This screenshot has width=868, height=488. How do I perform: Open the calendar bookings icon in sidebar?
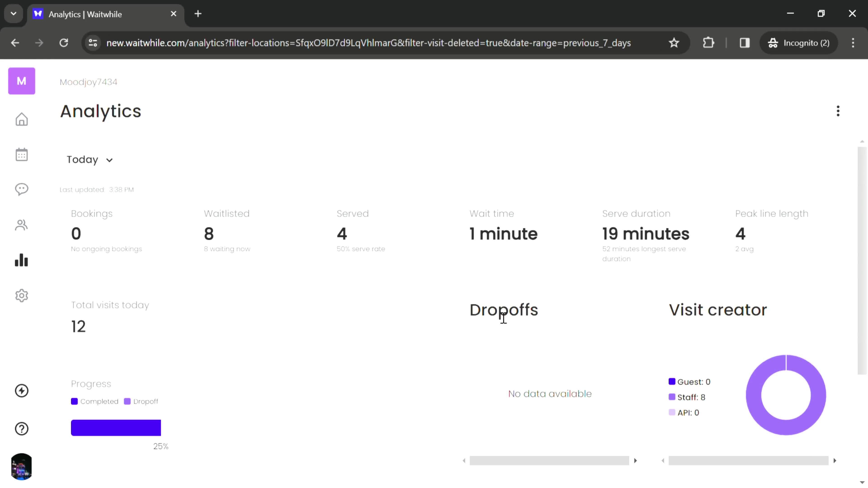pos(21,155)
